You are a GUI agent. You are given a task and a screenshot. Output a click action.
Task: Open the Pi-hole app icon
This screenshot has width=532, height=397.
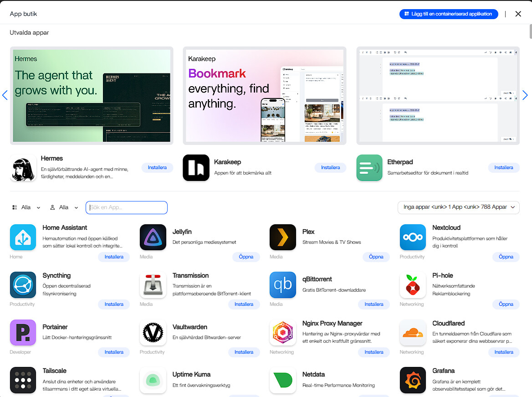coord(413,285)
